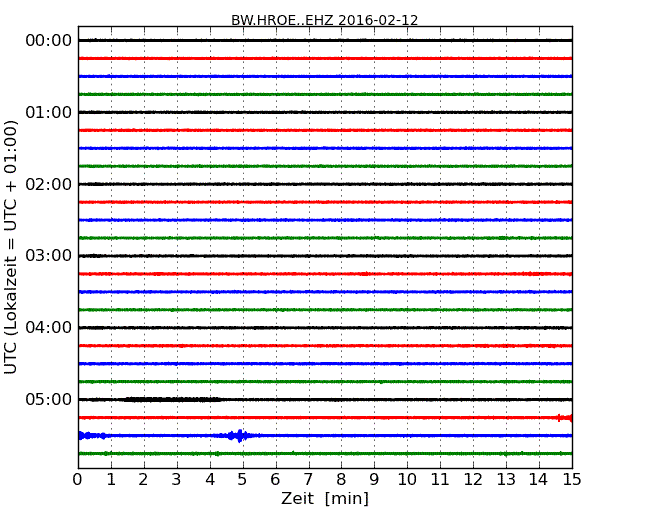Screen dimensions: 650x520
Task: Click the black seismic trace at 00:00
Action: tap(325, 40)
